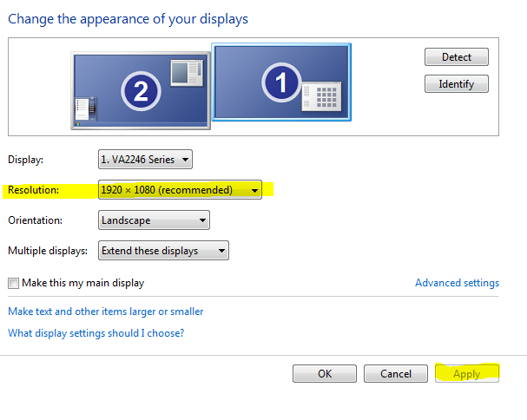Click the Change the appearance heading text
The image size is (527, 420).
click(x=127, y=18)
